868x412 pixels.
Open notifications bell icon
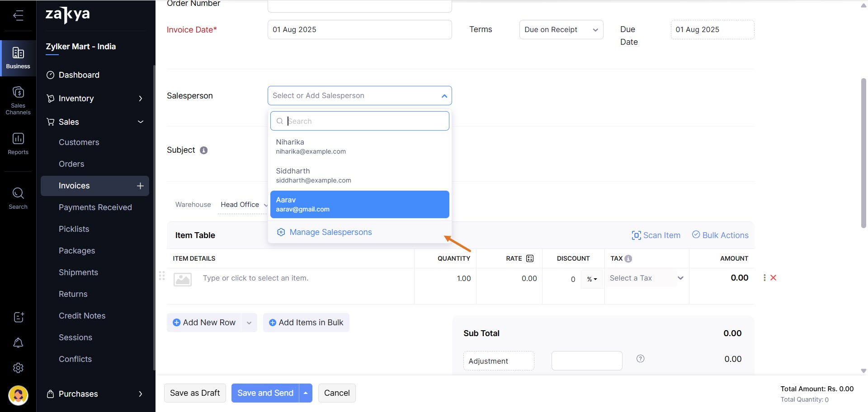click(18, 343)
